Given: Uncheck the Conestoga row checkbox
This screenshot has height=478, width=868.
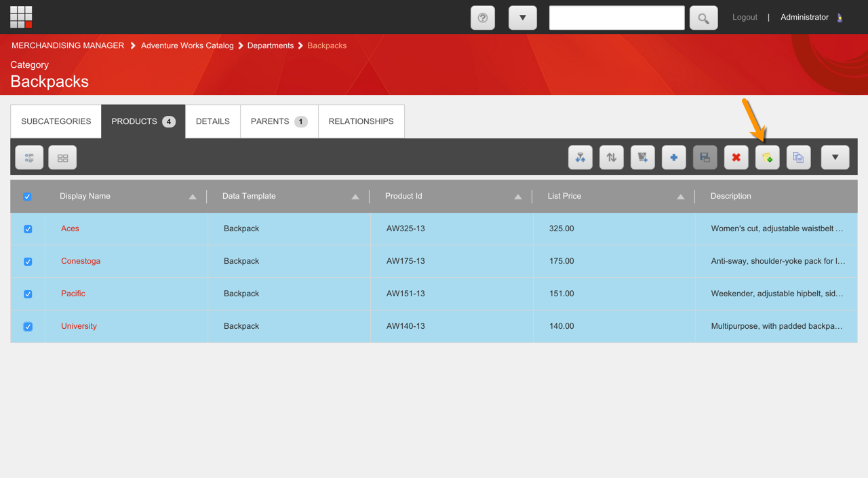Looking at the screenshot, I should click(28, 262).
